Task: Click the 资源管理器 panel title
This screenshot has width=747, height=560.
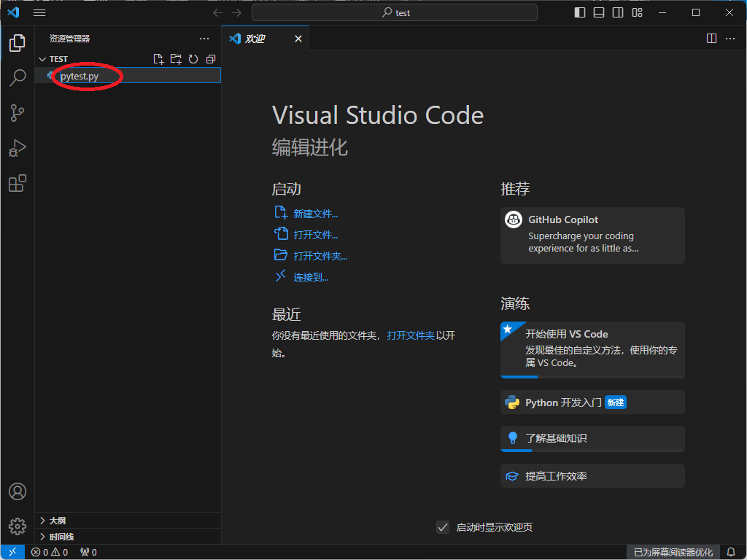Action: click(x=69, y=39)
